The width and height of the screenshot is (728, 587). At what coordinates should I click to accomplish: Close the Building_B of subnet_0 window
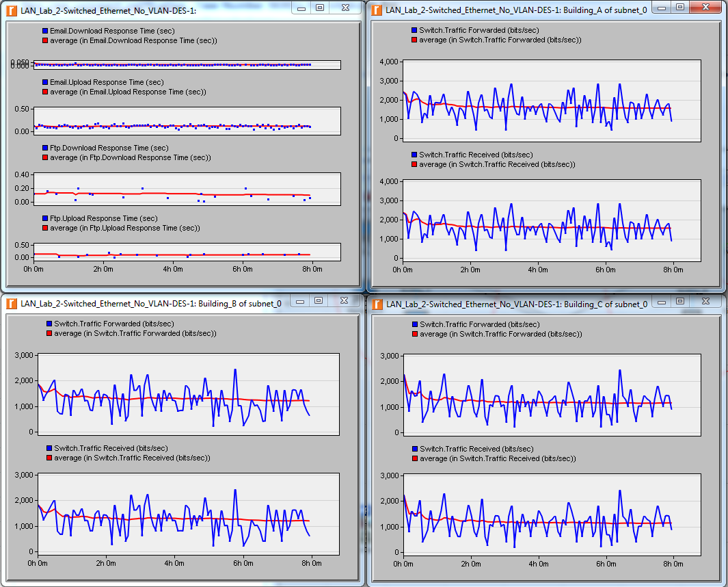344,301
